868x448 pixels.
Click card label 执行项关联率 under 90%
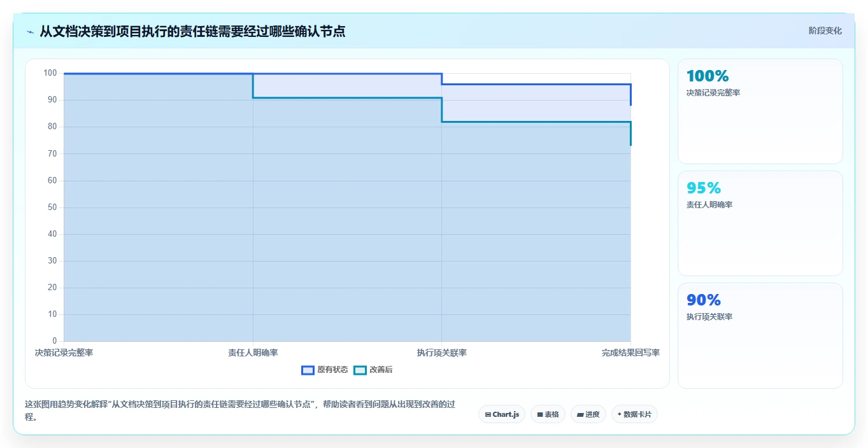tap(709, 317)
